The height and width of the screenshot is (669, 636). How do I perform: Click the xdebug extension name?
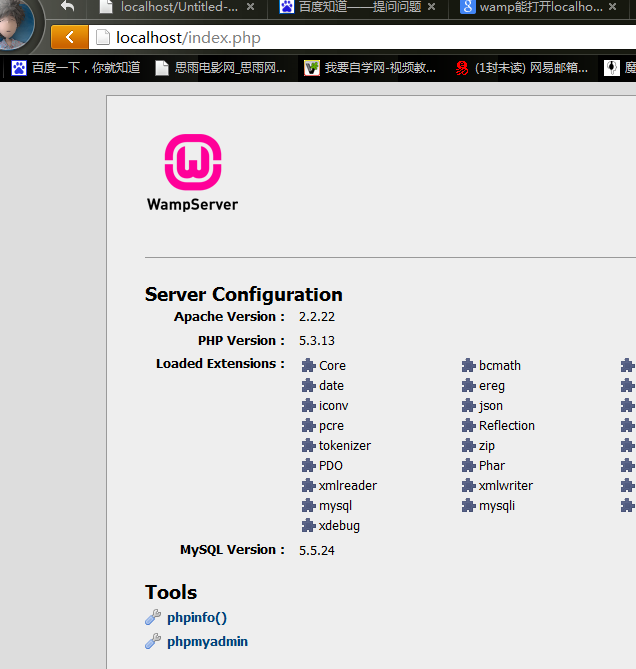(340, 526)
